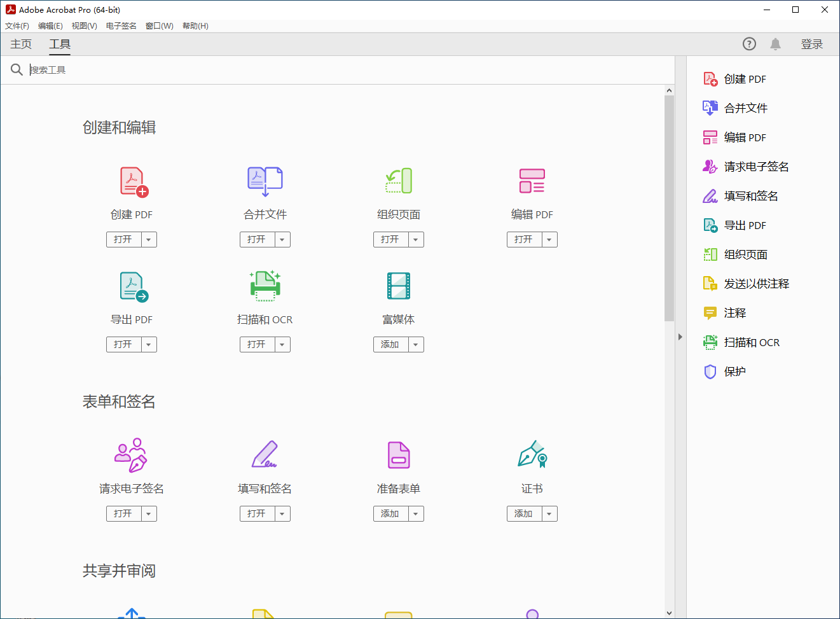
Task: Click the Certificates (证书) pen icon
Action: [x=532, y=456]
